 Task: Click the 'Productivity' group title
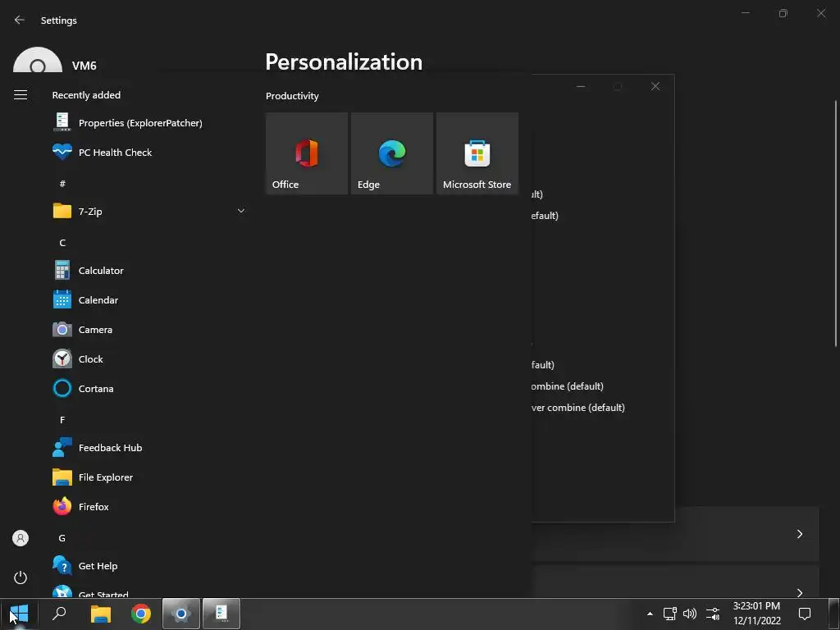292,96
